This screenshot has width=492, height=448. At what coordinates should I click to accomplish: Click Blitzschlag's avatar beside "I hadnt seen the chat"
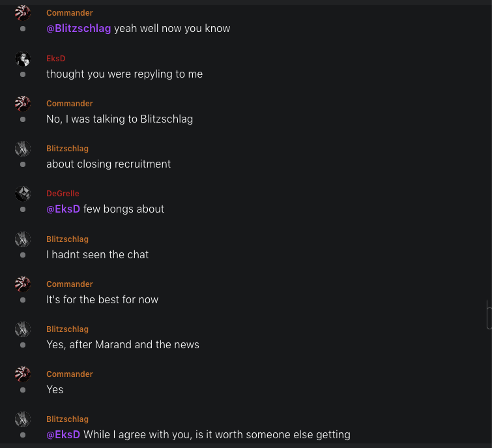[x=23, y=239]
